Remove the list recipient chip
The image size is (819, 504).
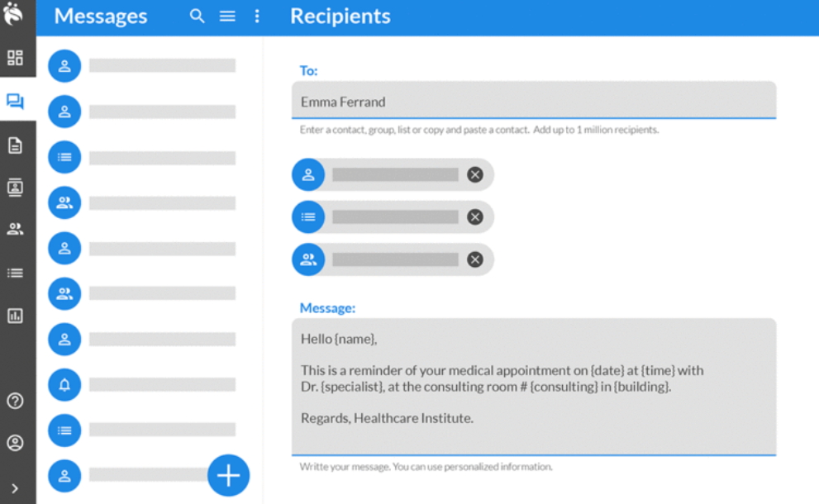tap(474, 217)
